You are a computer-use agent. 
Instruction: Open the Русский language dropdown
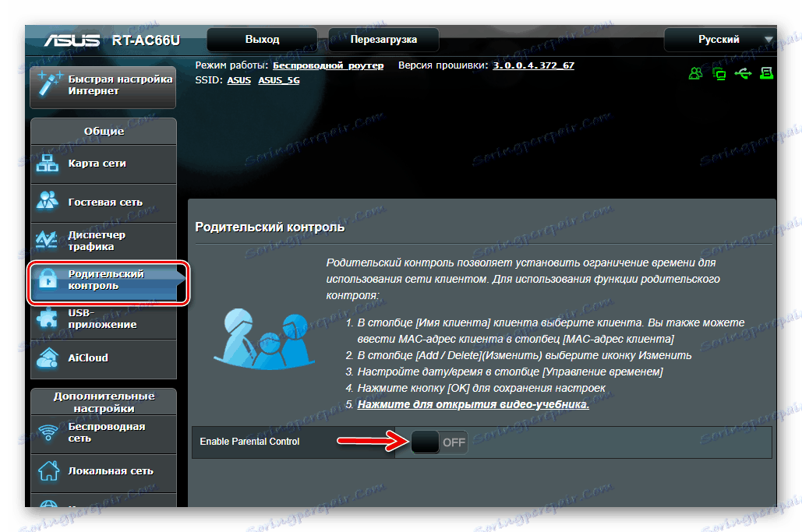(719, 40)
